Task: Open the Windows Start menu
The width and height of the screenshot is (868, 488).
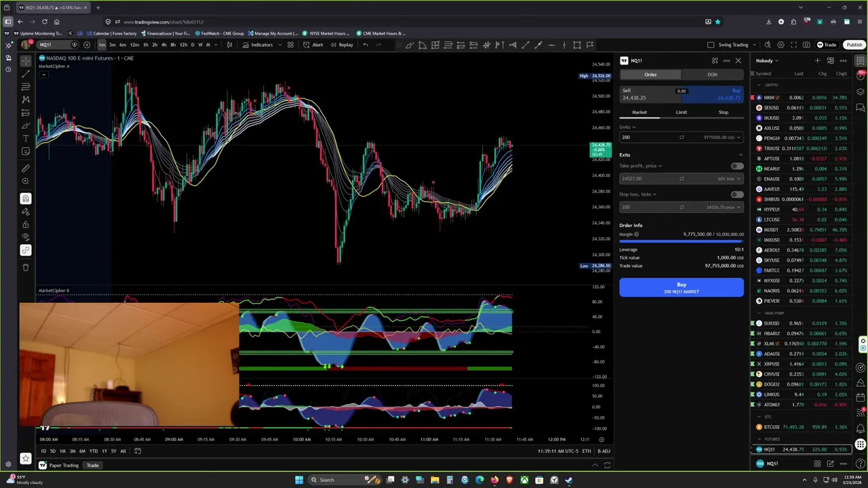Action: pyautogui.click(x=299, y=480)
